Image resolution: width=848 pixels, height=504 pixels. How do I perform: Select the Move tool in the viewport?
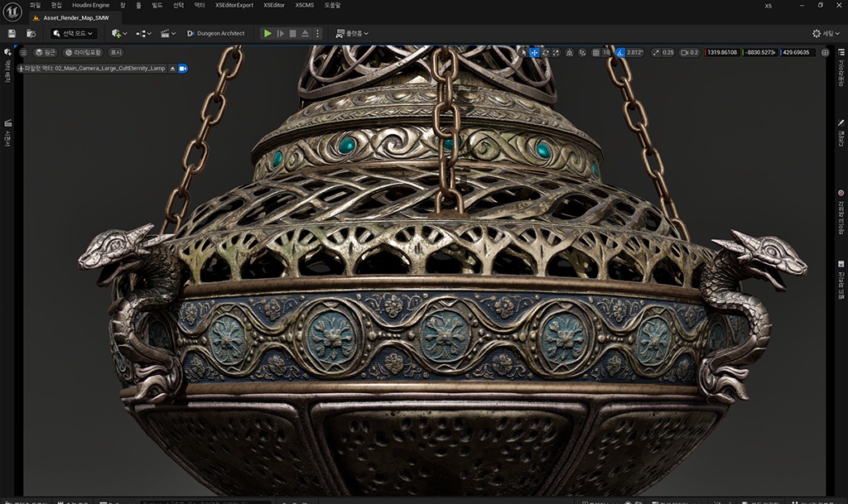pos(534,51)
